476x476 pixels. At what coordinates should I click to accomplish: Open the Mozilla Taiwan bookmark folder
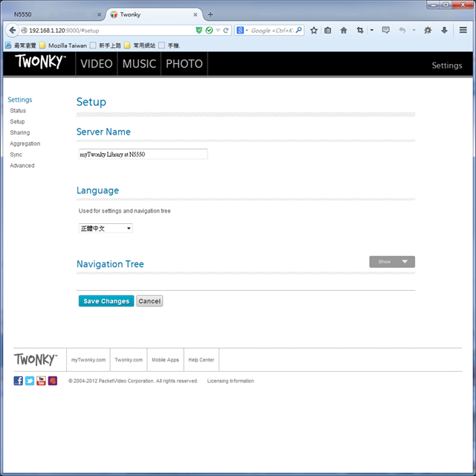click(63, 45)
